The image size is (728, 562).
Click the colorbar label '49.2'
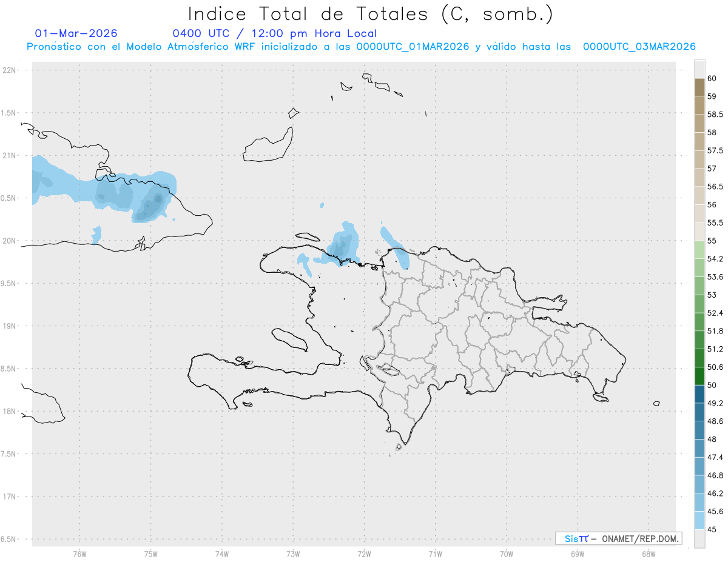(x=715, y=403)
